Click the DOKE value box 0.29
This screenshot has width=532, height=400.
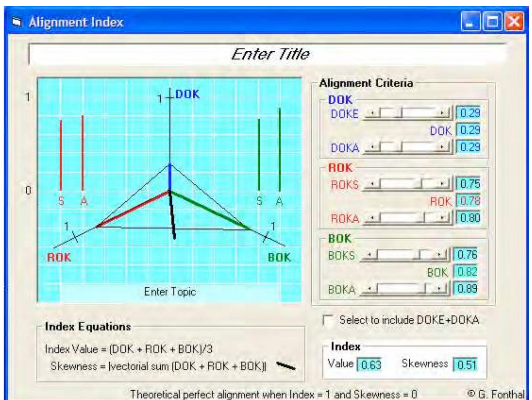point(468,113)
